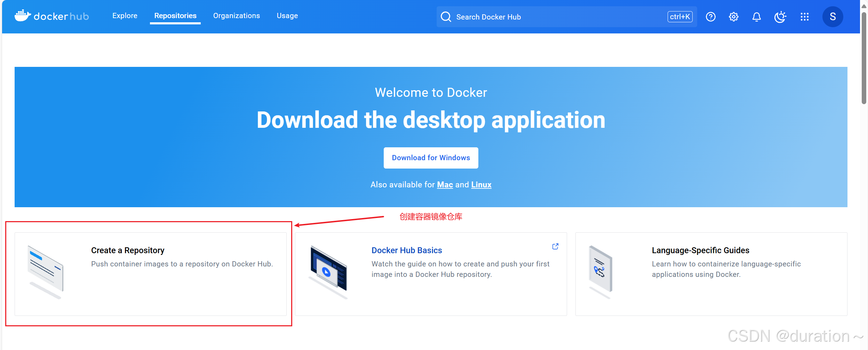Click the scrollbar up arrow
This screenshot has height=350, width=868.
(x=864, y=6)
